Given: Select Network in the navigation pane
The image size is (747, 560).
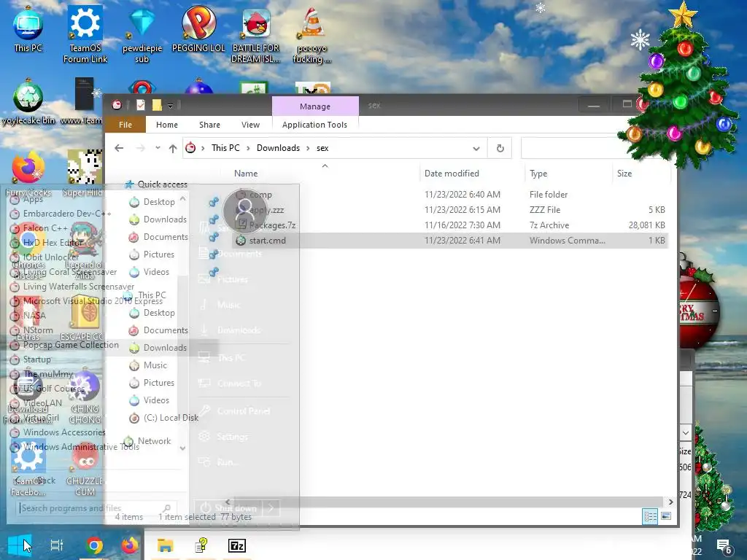Looking at the screenshot, I should coord(154,441).
